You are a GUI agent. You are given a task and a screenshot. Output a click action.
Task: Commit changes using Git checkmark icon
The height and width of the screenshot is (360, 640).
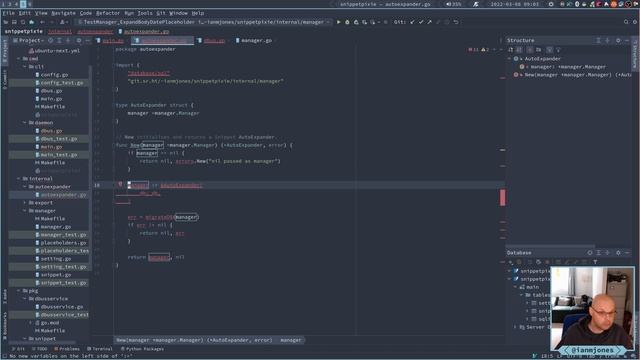tap(421, 22)
